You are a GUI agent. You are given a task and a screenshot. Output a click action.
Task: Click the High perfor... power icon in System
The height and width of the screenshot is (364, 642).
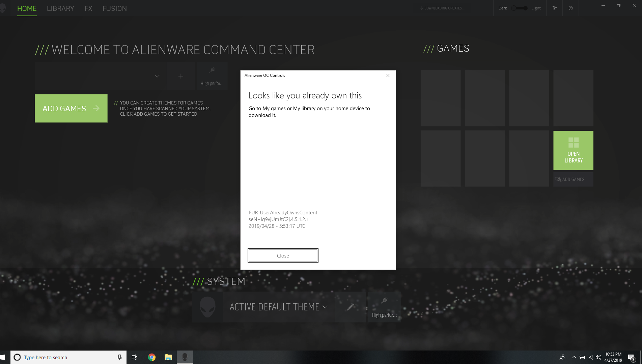coord(384,307)
